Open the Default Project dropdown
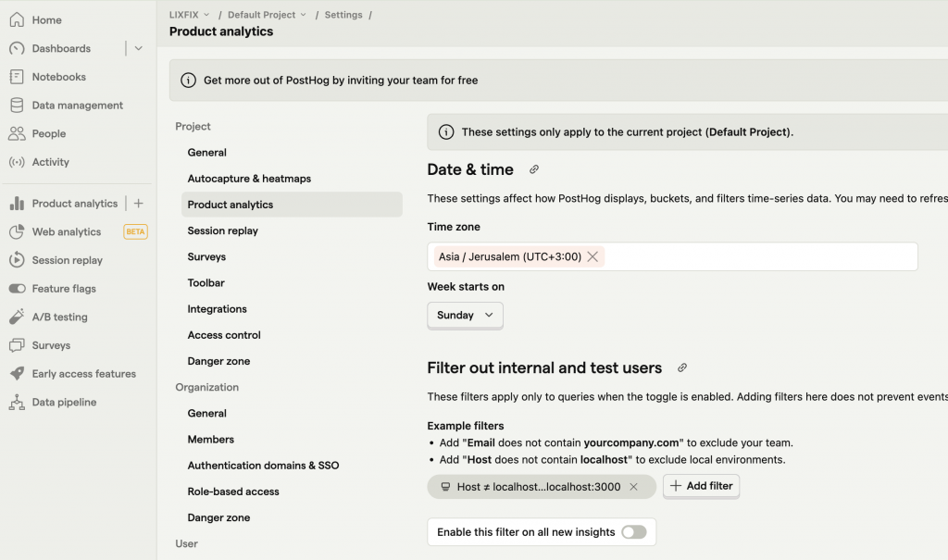This screenshot has width=948, height=560. tap(267, 15)
